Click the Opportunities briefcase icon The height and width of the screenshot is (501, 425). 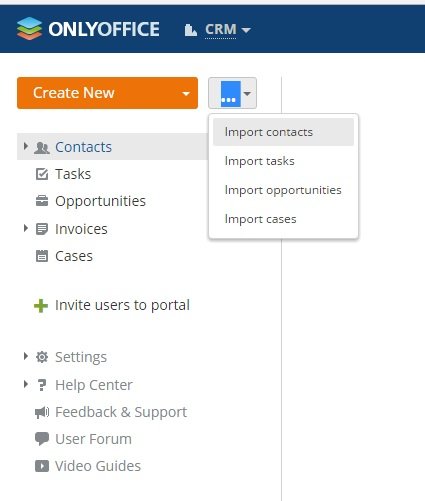coord(42,201)
